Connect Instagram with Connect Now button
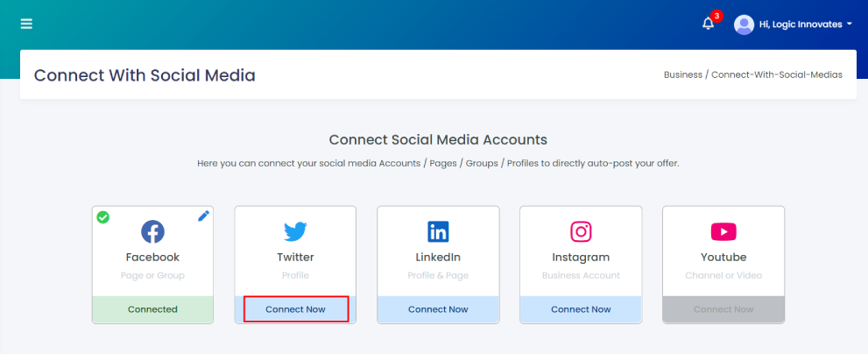The image size is (868, 354). (x=581, y=309)
